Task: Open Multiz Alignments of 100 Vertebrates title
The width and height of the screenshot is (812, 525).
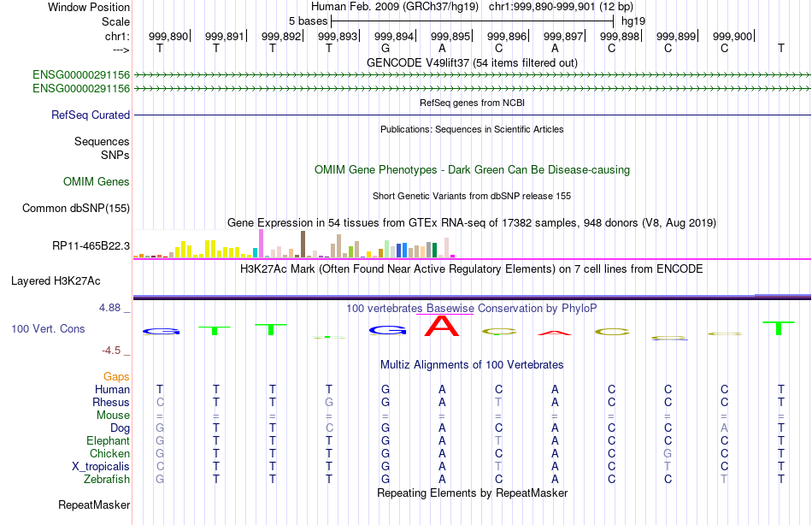Action: pos(472,365)
